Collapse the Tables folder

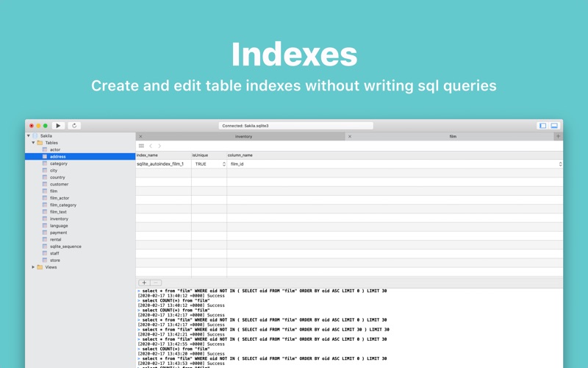[33, 143]
